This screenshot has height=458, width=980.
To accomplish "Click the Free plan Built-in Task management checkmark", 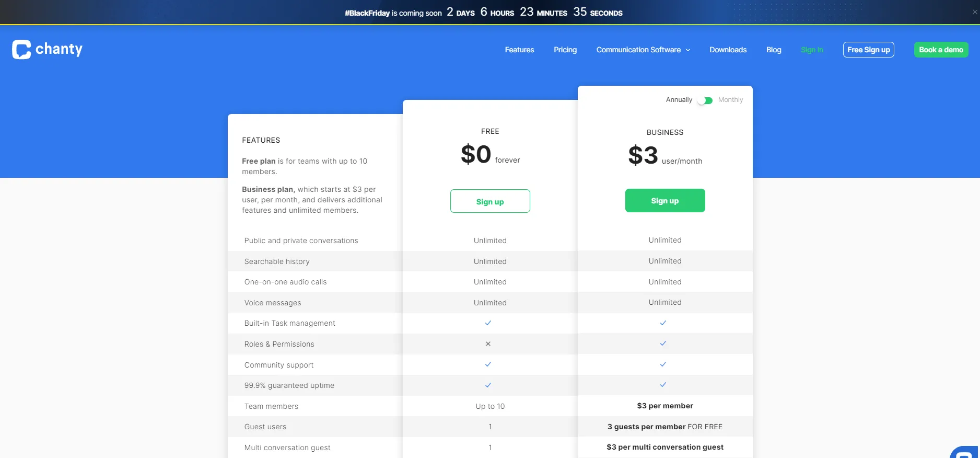I will (488, 323).
